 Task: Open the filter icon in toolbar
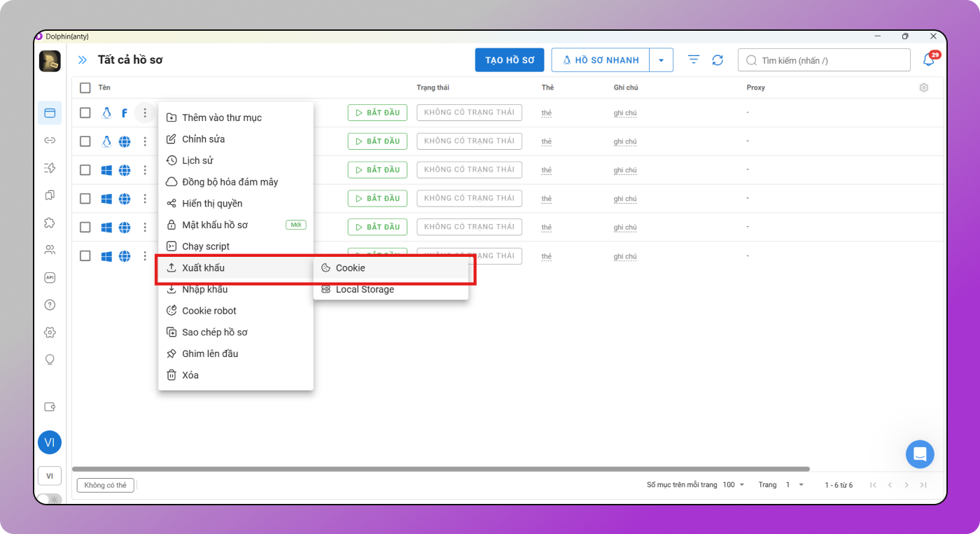(x=694, y=60)
